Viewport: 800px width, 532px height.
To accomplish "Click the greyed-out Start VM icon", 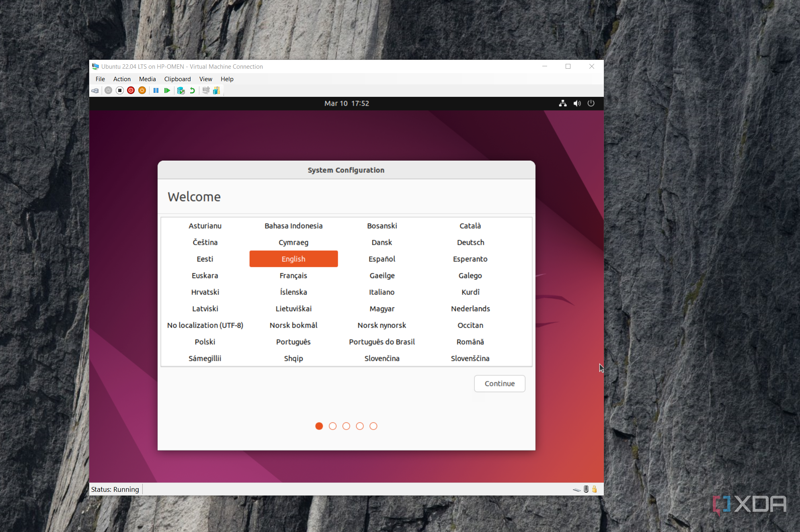I will tap(108, 91).
